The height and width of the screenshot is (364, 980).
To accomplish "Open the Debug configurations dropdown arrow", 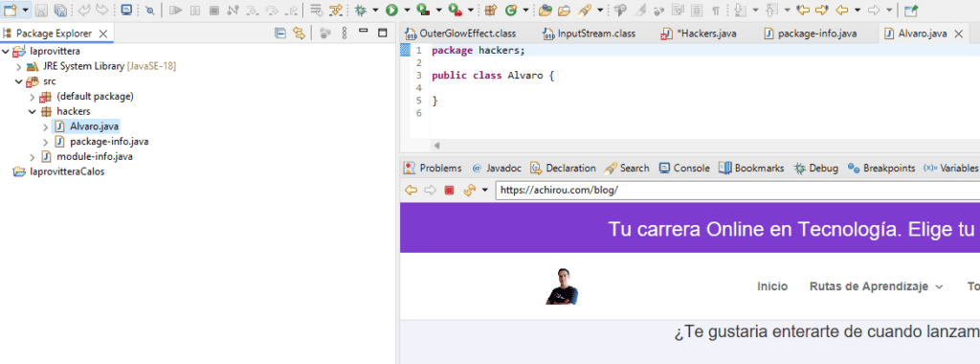I will (375, 10).
